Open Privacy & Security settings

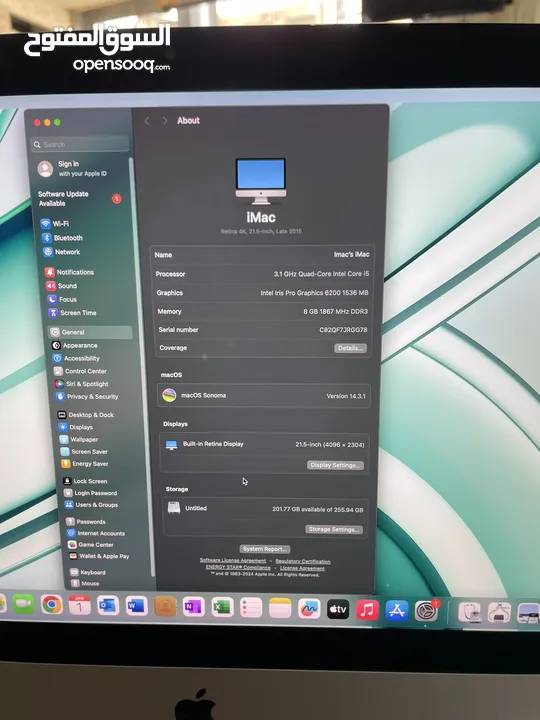[87, 396]
